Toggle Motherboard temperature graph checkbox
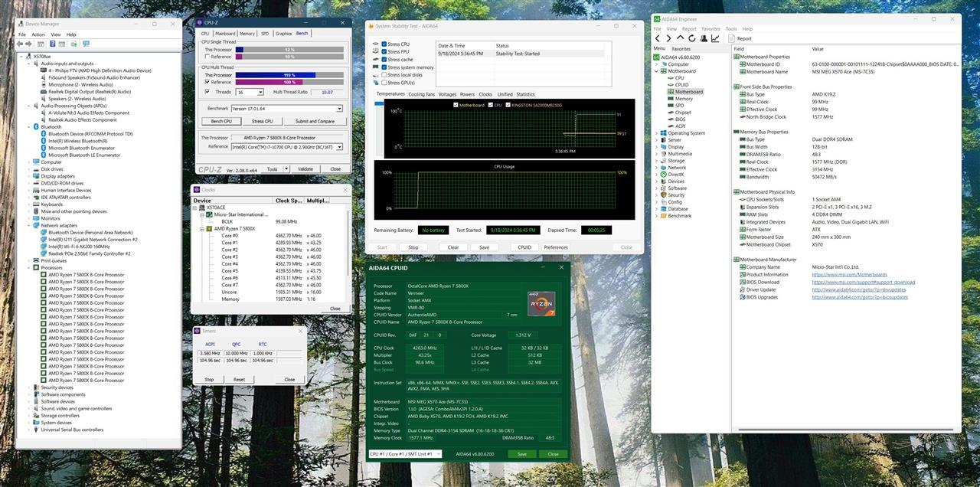This screenshot has width=980, height=487. pos(456,105)
